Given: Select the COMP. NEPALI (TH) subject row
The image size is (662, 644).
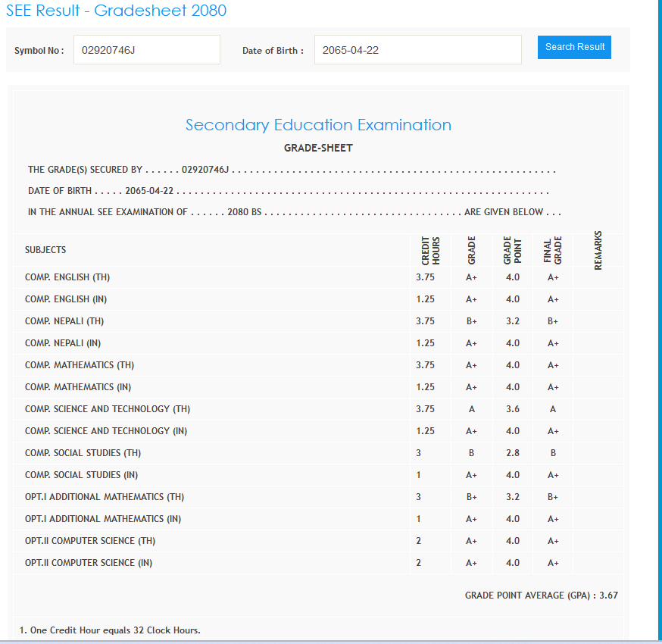Looking at the screenshot, I should point(64,321).
